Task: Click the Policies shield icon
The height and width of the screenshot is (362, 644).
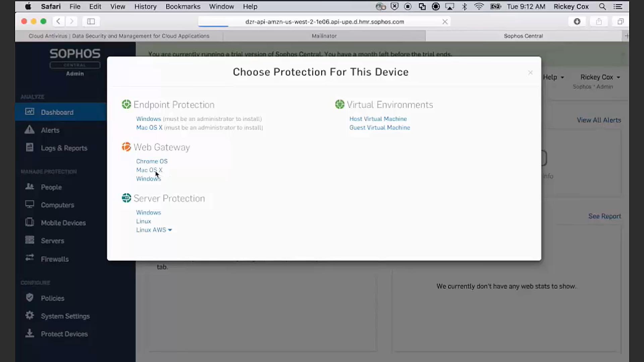Action: coord(30,298)
